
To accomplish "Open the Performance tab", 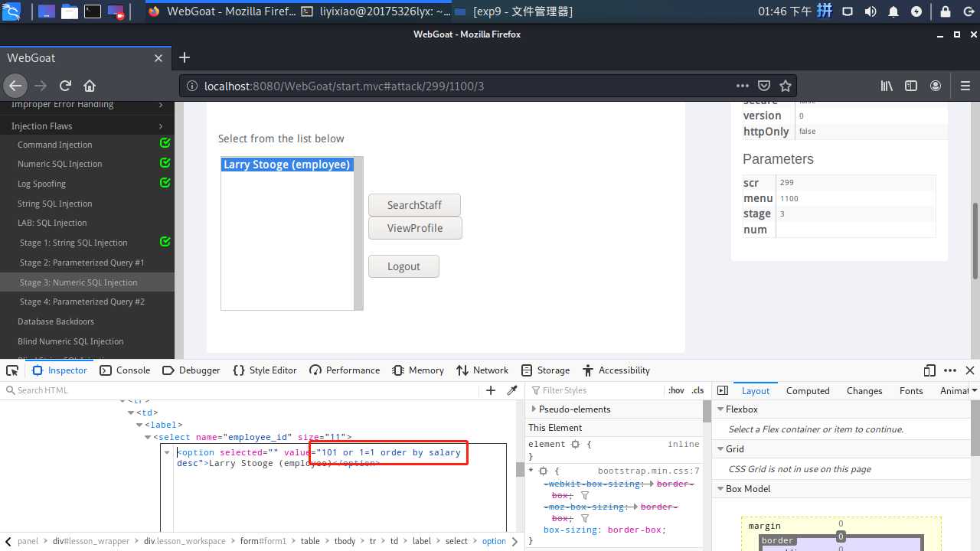I will pyautogui.click(x=345, y=370).
